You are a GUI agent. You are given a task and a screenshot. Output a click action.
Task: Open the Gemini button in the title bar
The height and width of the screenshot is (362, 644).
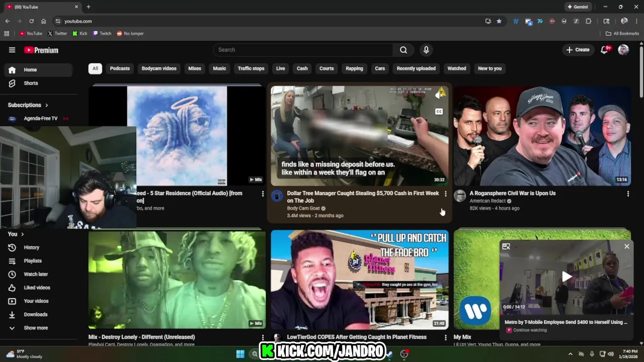(x=578, y=7)
